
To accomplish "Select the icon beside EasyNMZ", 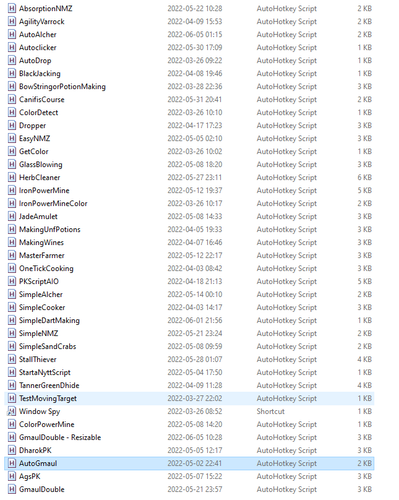I will tap(12, 138).
